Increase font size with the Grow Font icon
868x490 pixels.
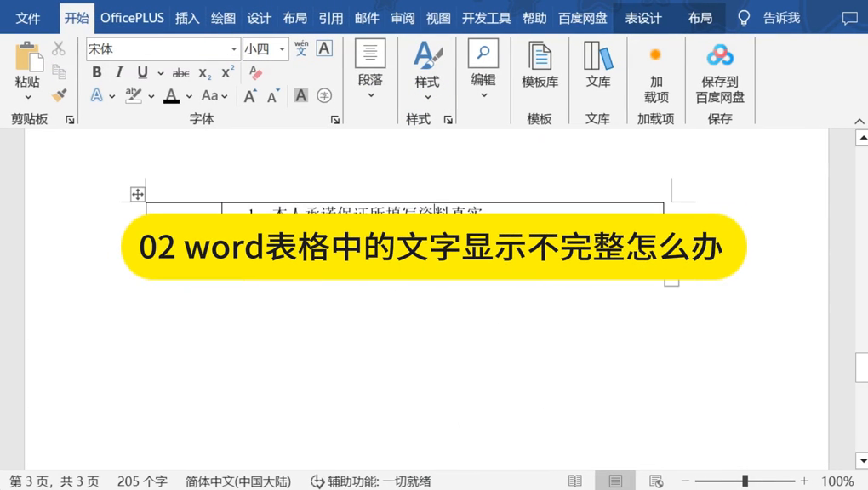coord(249,95)
